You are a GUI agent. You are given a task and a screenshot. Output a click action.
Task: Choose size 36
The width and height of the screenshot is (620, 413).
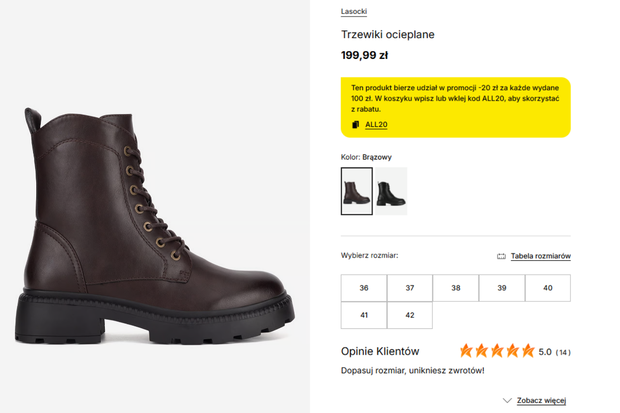point(364,288)
